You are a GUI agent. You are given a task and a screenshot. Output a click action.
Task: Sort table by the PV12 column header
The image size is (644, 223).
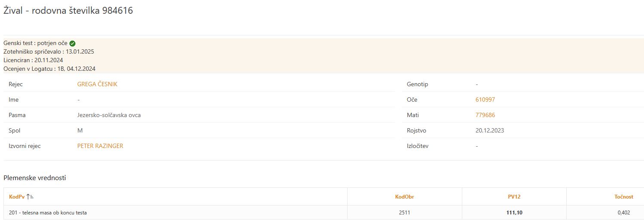pos(514,197)
